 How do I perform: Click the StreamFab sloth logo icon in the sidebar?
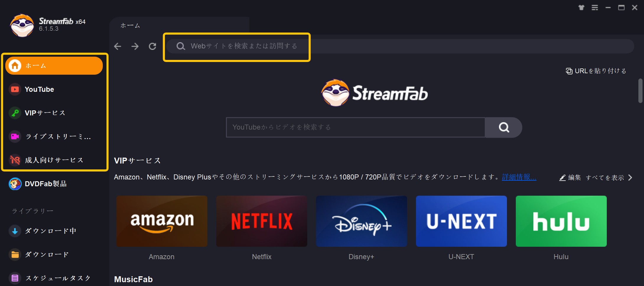tap(22, 25)
